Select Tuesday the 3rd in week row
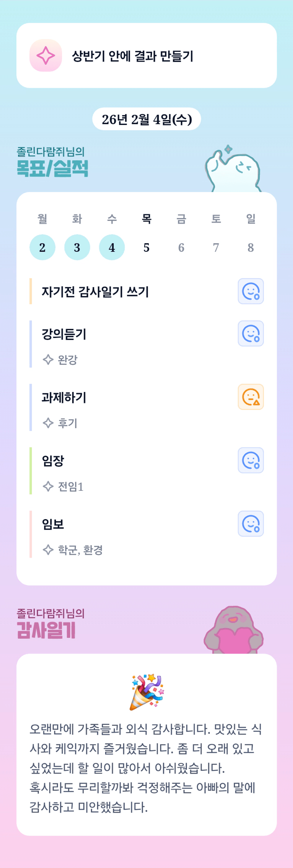 click(x=77, y=247)
